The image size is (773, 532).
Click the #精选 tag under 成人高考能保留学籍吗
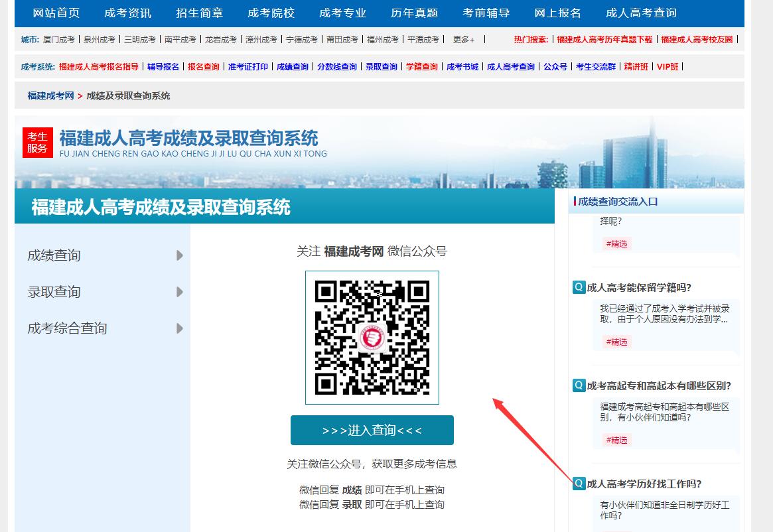pyautogui.click(x=616, y=342)
